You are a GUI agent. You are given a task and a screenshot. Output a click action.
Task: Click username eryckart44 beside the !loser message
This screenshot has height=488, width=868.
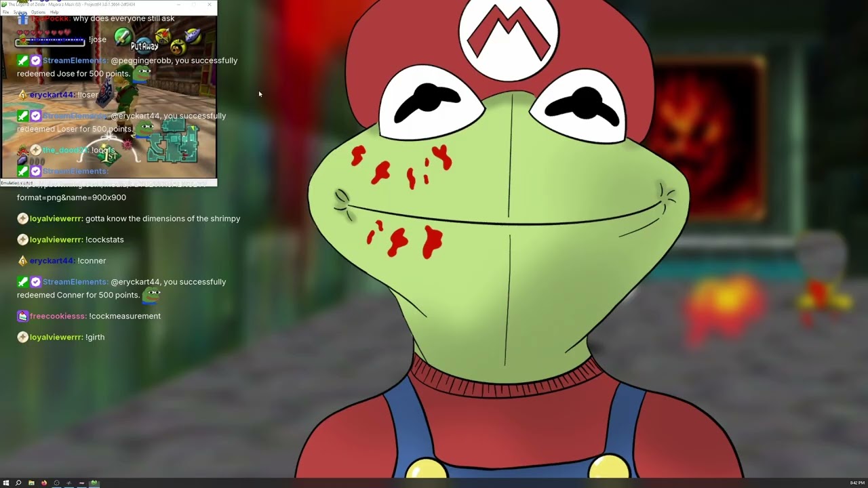point(52,95)
